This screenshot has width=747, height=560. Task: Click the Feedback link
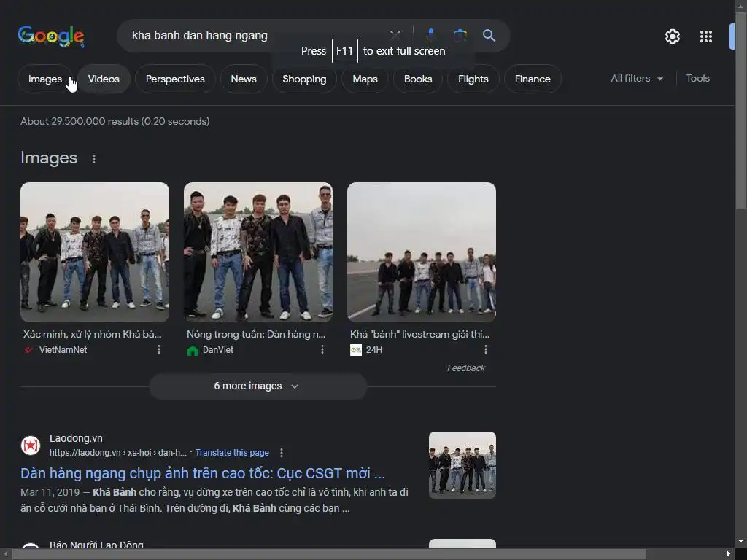(x=465, y=368)
